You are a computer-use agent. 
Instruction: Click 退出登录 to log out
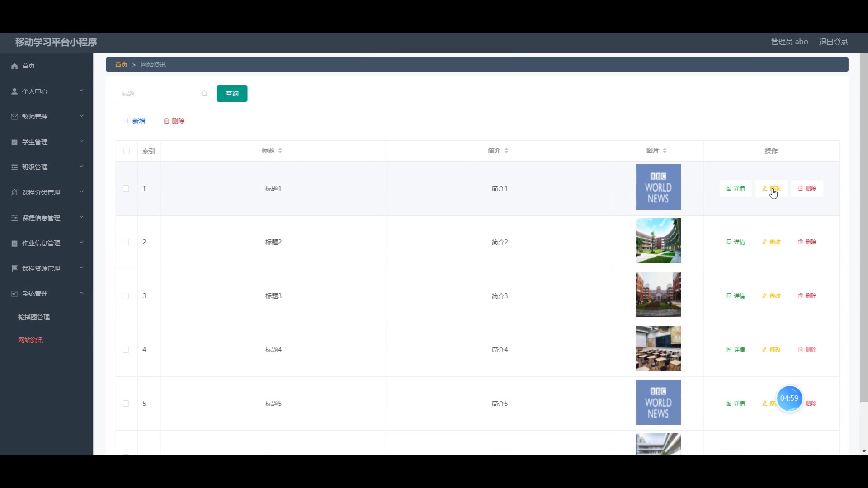pos(833,42)
